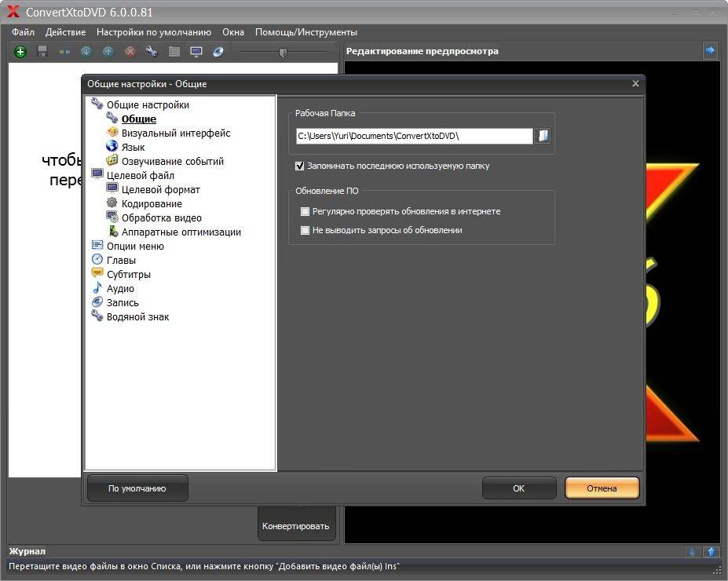Check 'Не выводить запросы об обновлении'
The width and height of the screenshot is (728, 581).
coord(305,230)
